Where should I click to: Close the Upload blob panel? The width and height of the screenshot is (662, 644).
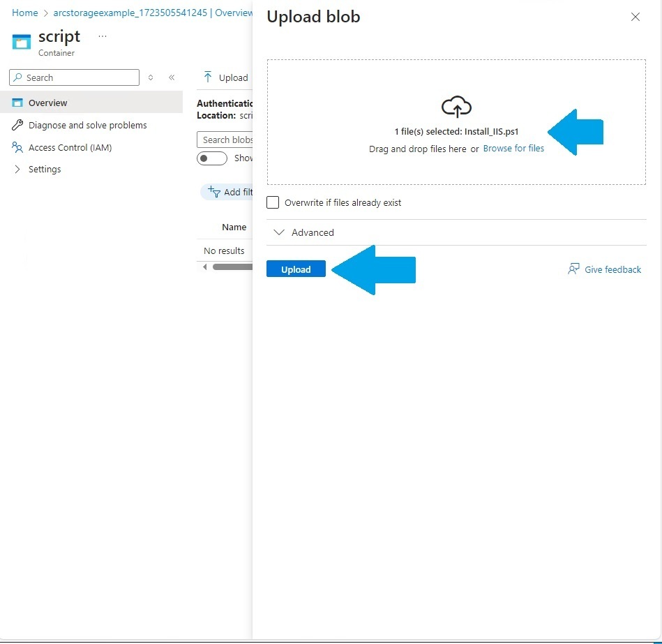click(x=635, y=17)
